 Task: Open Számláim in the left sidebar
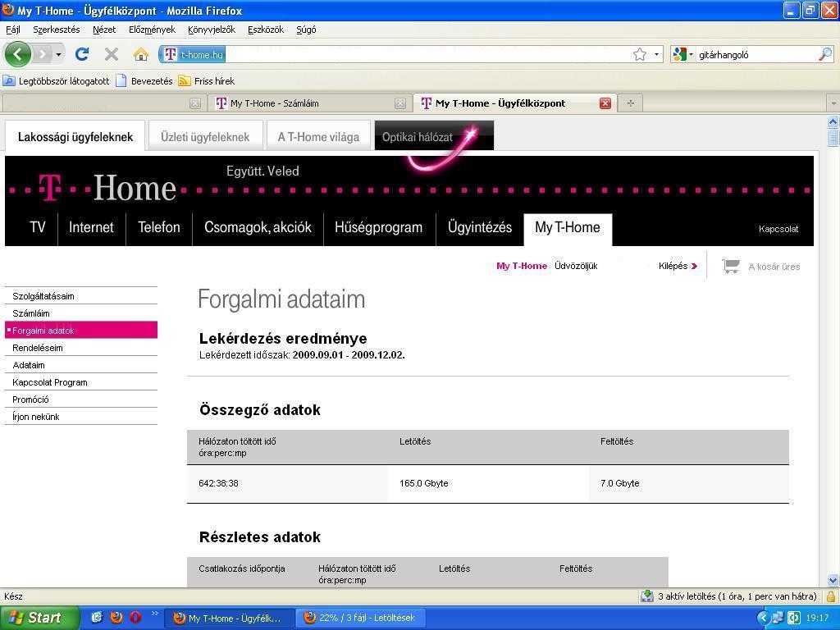point(31,313)
